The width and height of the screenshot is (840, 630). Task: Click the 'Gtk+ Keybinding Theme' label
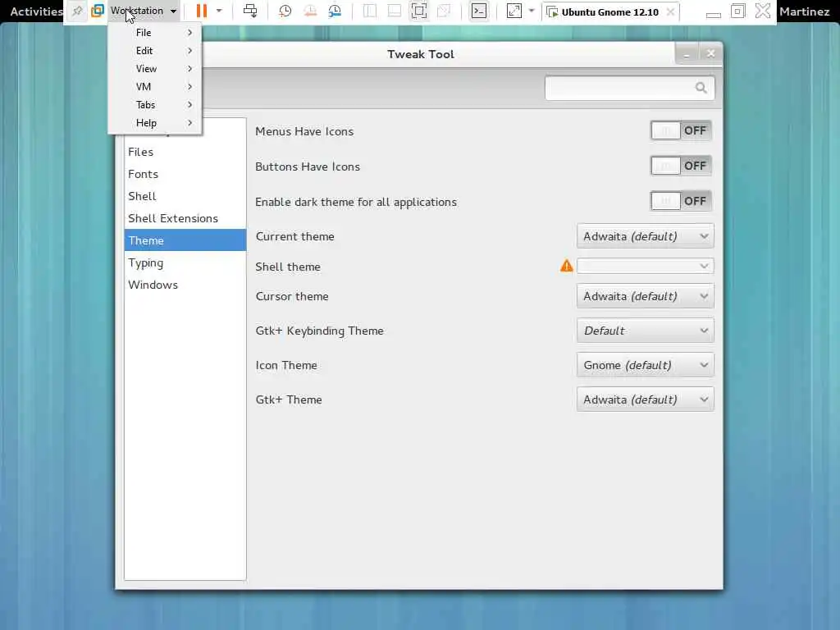point(319,331)
